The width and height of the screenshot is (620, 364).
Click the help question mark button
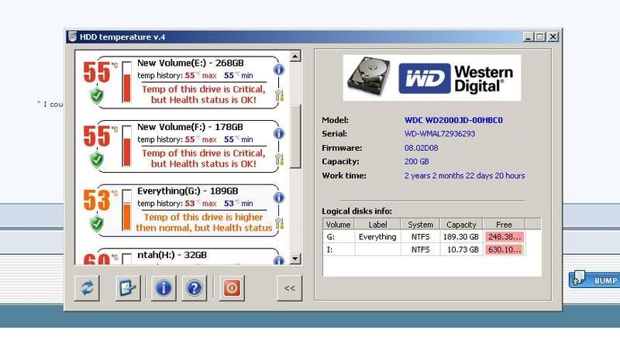click(195, 288)
